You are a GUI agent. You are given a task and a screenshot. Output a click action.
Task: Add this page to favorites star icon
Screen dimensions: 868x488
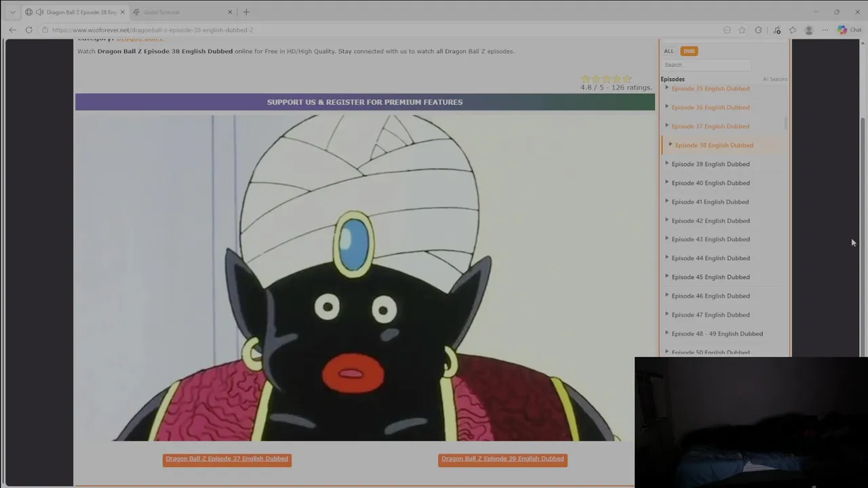pos(742,30)
